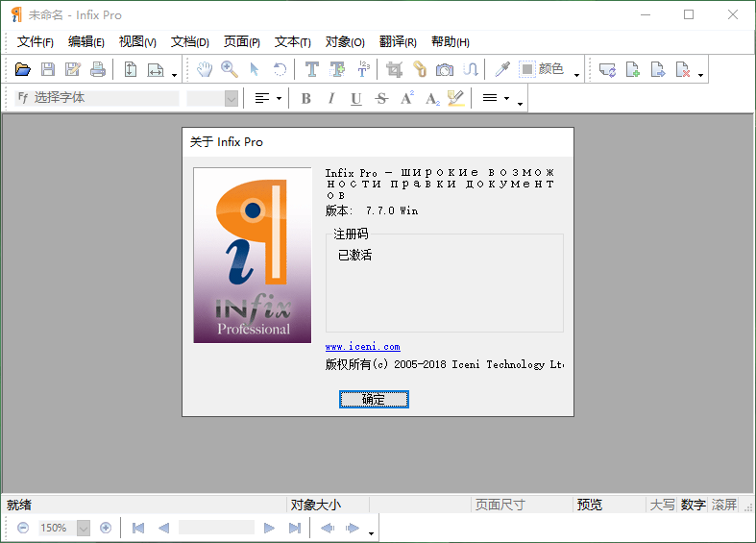Open the 文档(D) menu
This screenshot has width=756, height=543.
point(190,42)
